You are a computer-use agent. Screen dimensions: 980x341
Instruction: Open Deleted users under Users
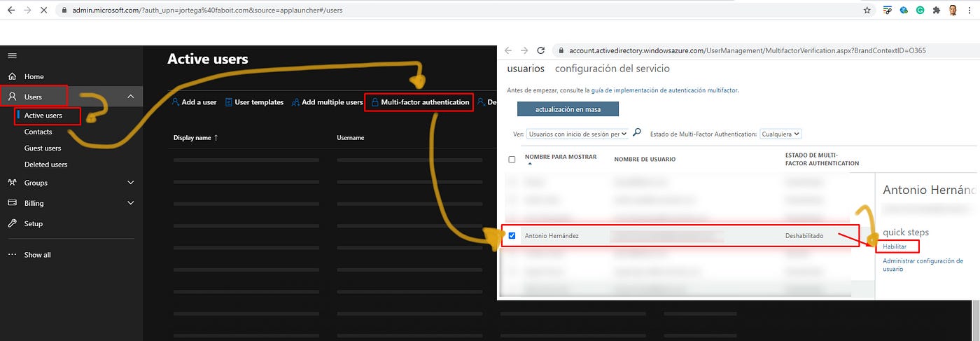coord(45,165)
